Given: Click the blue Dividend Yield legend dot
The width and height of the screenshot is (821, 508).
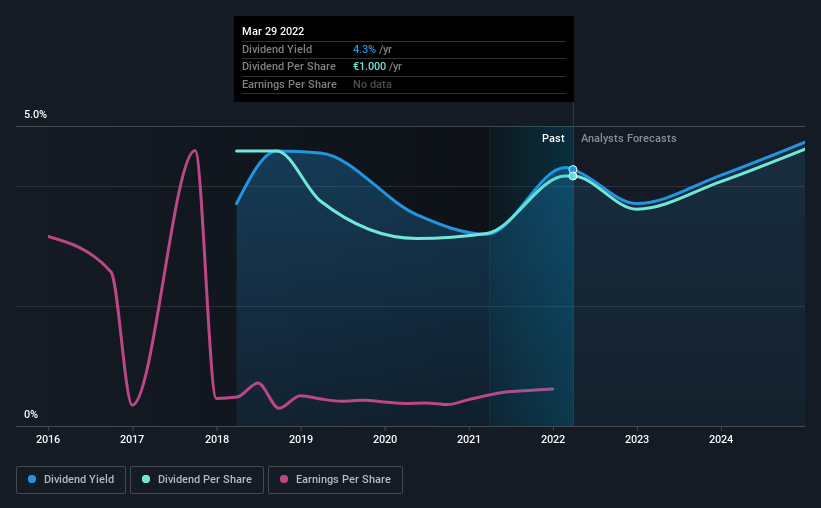Looking at the screenshot, I should (32, 479).
